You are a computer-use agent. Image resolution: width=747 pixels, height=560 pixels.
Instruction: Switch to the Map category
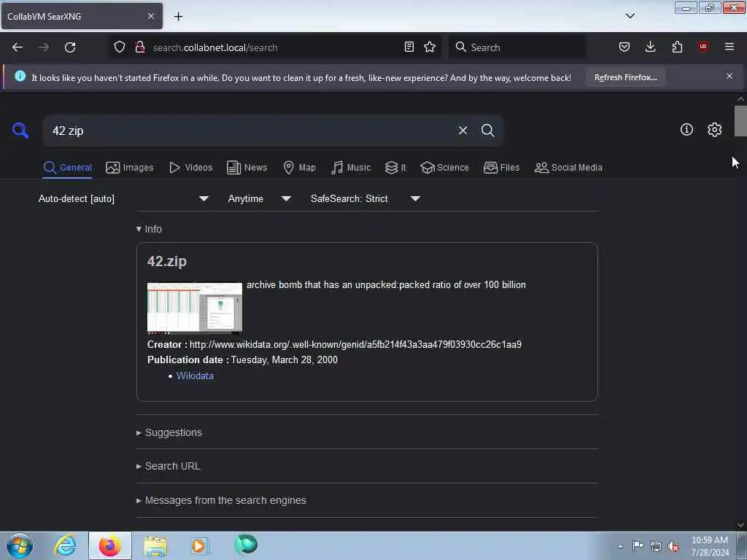click(300, 168)
